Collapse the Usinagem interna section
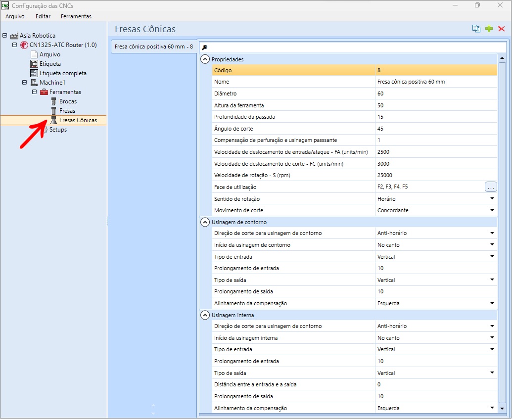 205,316
